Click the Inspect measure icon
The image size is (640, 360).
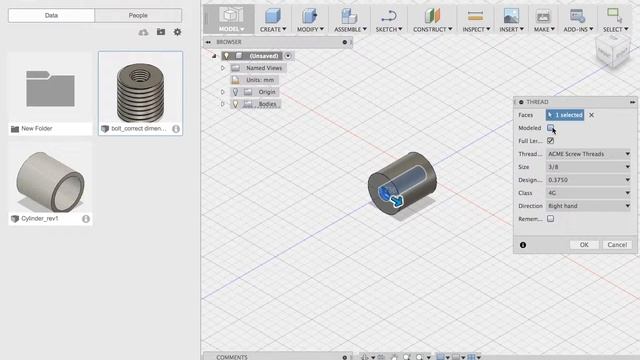coord(475,16)
